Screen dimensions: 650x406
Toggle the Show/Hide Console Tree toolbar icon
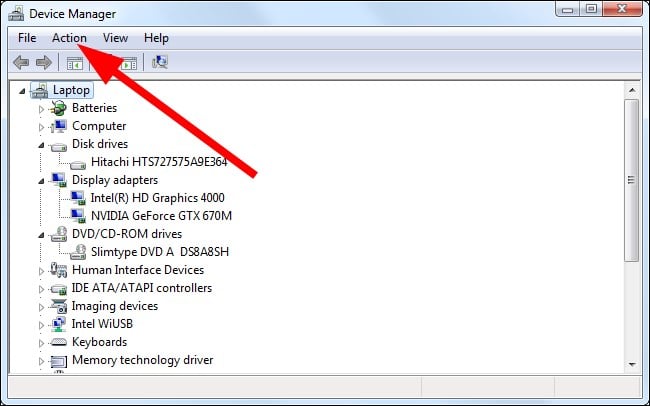(75, 63)
